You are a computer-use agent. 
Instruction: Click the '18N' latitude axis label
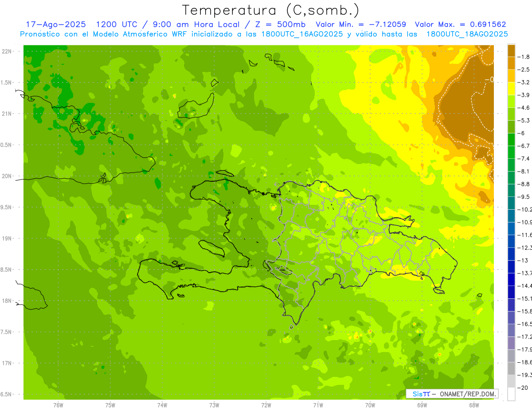coord(7,301)
